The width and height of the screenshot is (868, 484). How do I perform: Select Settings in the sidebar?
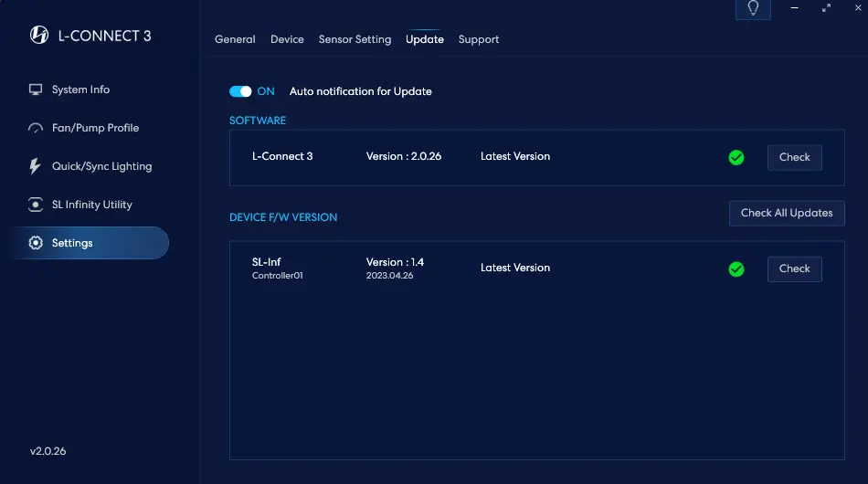[x=90, y=243]
